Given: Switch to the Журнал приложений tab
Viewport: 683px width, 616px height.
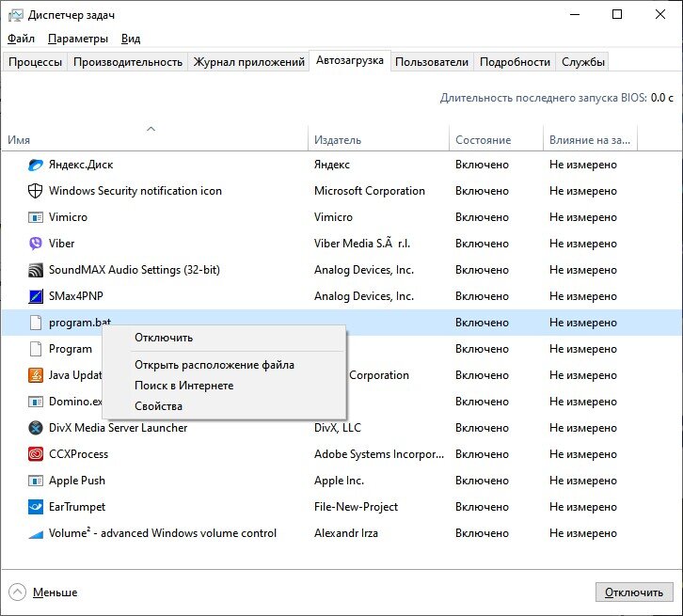Looking at the screenshot, I should (248, 62).
